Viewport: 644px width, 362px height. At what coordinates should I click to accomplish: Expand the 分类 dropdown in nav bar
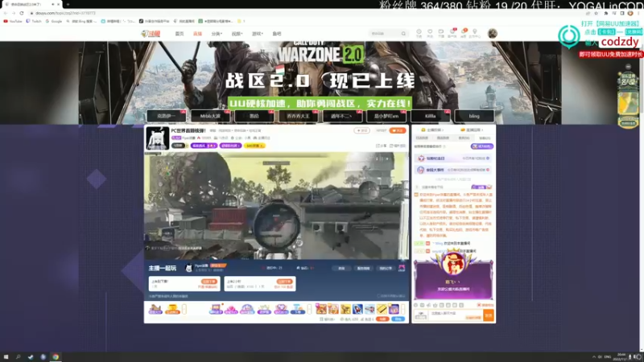(217, 34)
